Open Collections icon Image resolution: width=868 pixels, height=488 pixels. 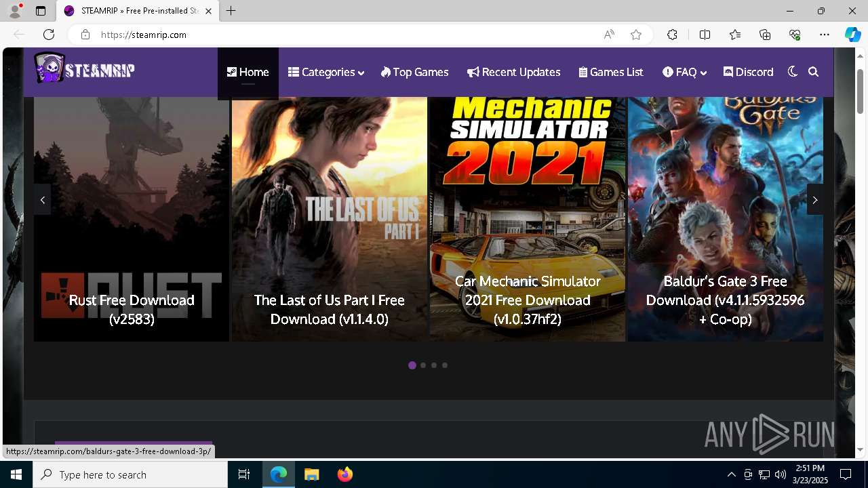coord(765,35)
